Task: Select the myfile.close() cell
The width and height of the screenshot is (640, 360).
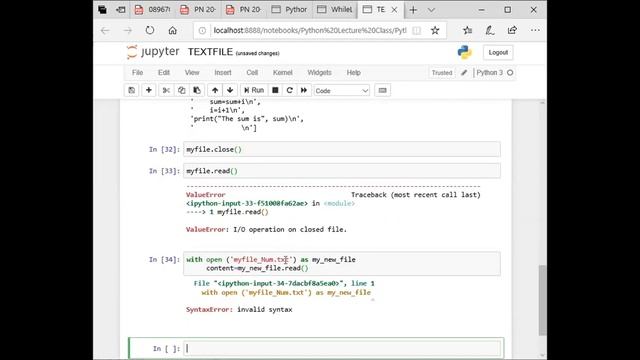Action: [342, 149]
